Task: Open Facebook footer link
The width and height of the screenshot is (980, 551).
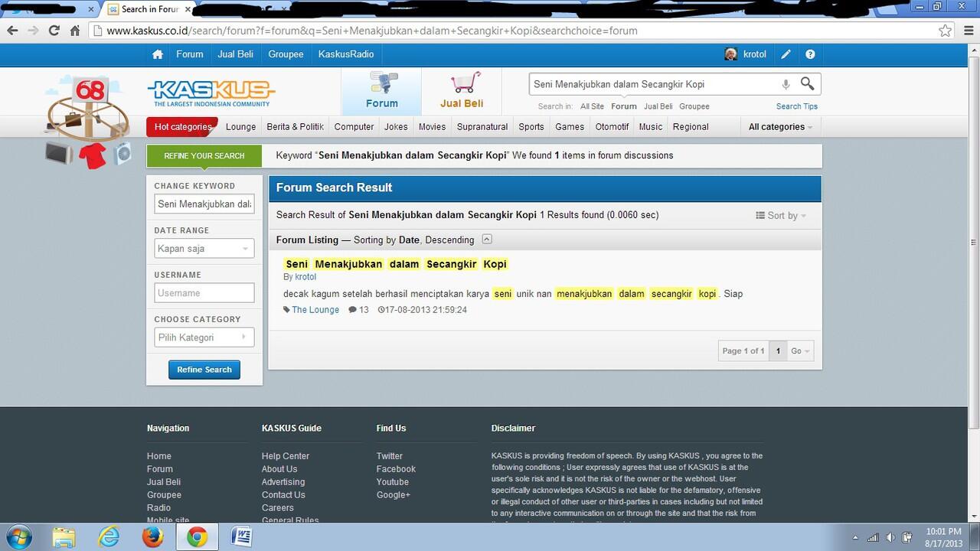Action: [396, 469]
